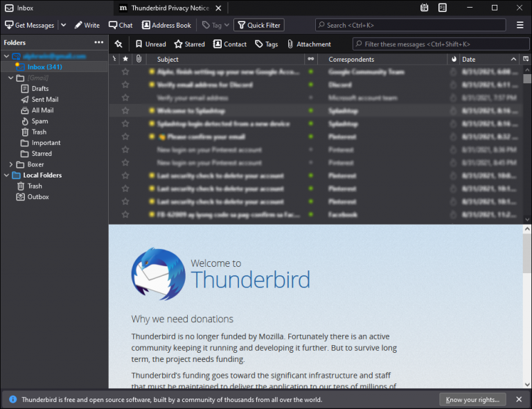532x409 pixels.
Task: Toggle the Tags quick filter
Action: tap(266, 44)
